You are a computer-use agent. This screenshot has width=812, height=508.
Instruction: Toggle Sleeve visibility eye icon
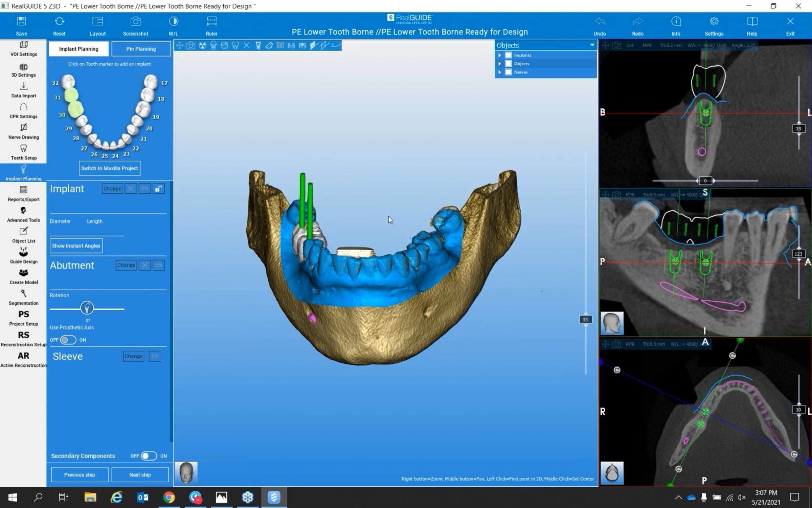tap(155, 356)
